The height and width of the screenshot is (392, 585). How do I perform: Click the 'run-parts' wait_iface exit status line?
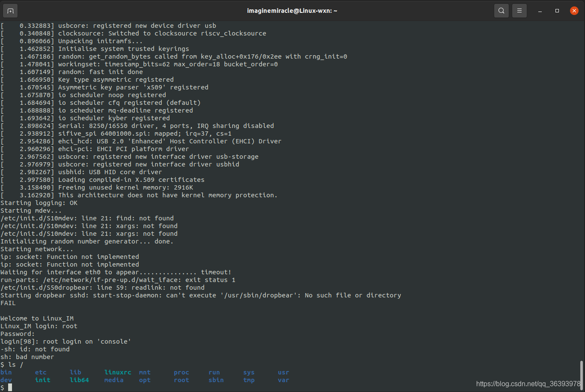point(118,280)
